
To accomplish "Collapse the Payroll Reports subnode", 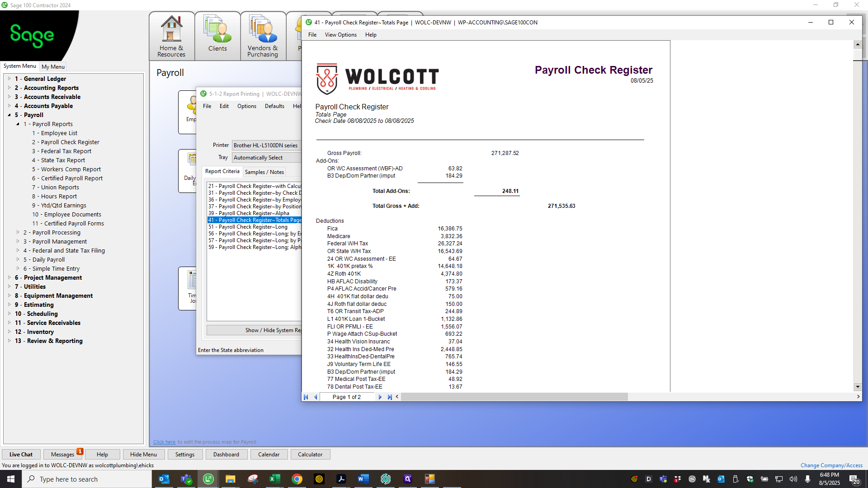I will 18,124.
